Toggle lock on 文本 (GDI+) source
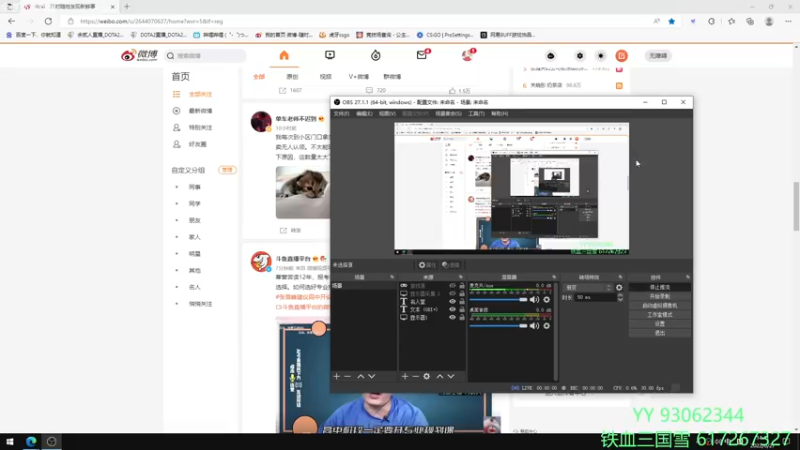The width and height of the screenshot is (800, 450). click(462, 309)
